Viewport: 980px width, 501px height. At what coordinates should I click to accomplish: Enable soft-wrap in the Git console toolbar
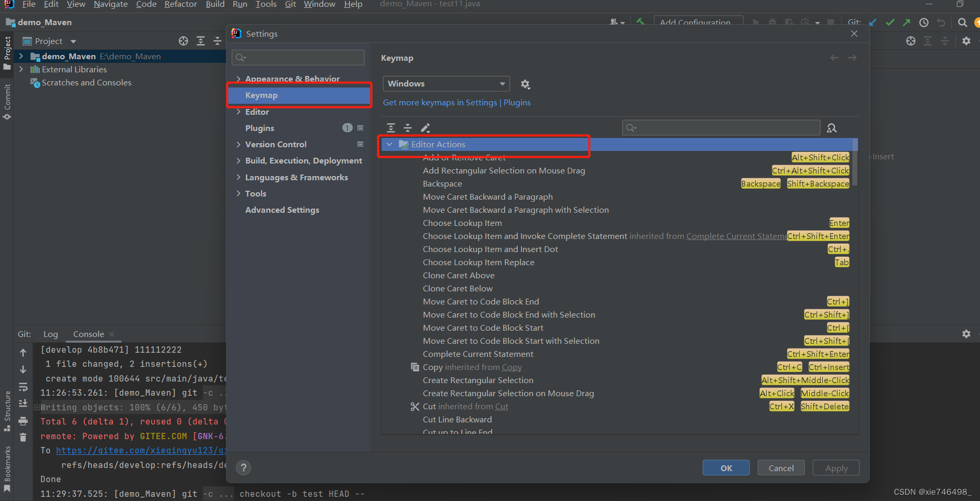(24, 387)
